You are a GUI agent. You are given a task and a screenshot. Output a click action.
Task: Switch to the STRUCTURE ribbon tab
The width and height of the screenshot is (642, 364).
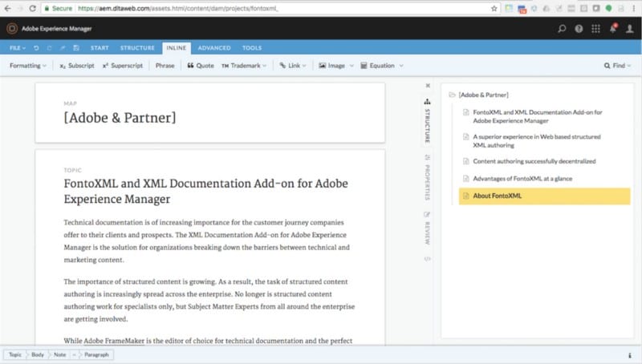[137, 48]
